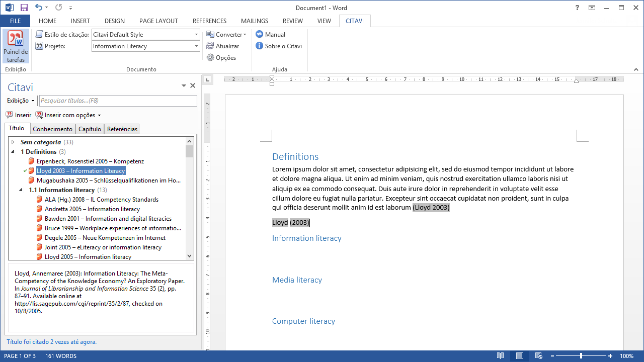Click the book icon beside Degele 2005
Screen dimensions: 644x362
coord(39,238)
